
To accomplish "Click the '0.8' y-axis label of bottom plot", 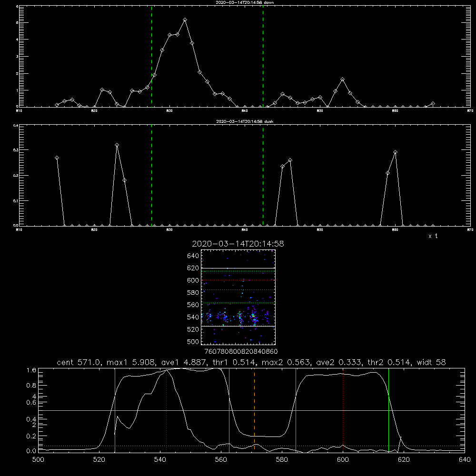I will [x=31, y=385].
